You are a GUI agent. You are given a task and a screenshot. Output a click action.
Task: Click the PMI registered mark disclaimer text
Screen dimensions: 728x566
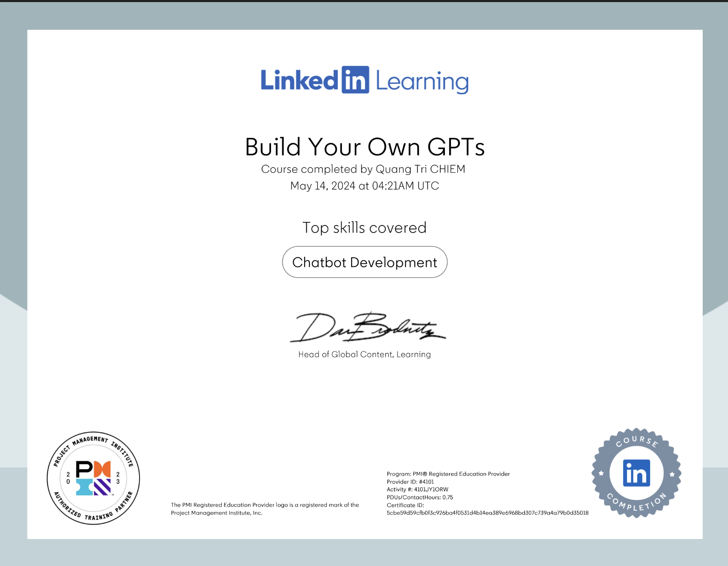pos(265,509)
